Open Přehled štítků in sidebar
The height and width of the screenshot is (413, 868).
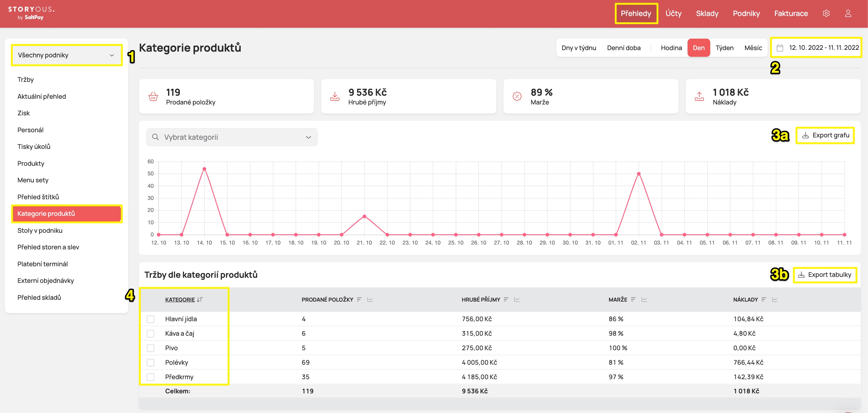point(38,197)
